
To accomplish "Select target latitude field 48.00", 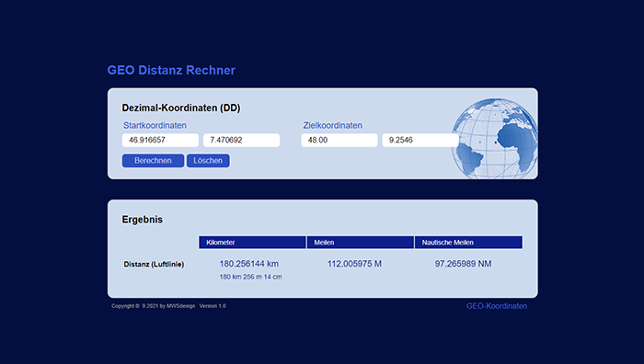I will coord(339,140).
